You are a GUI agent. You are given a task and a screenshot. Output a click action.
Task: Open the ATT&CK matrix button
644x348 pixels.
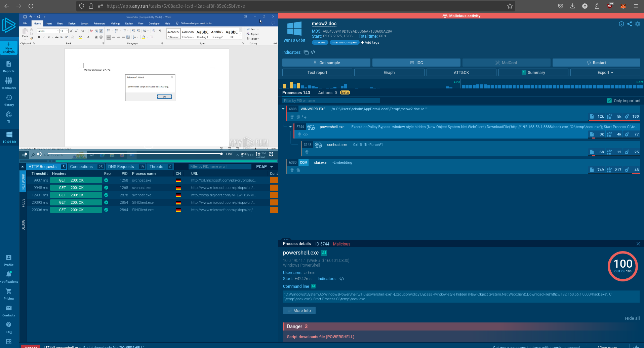[x=461, y=72]
